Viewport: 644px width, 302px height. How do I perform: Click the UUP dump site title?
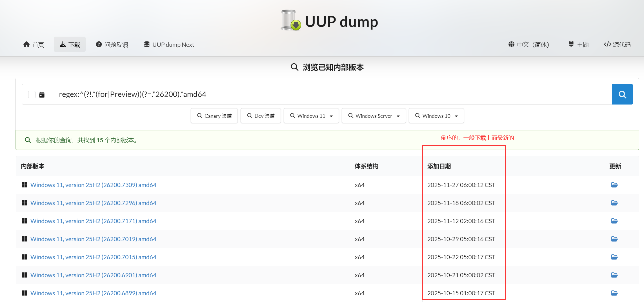tap(341, 22)
